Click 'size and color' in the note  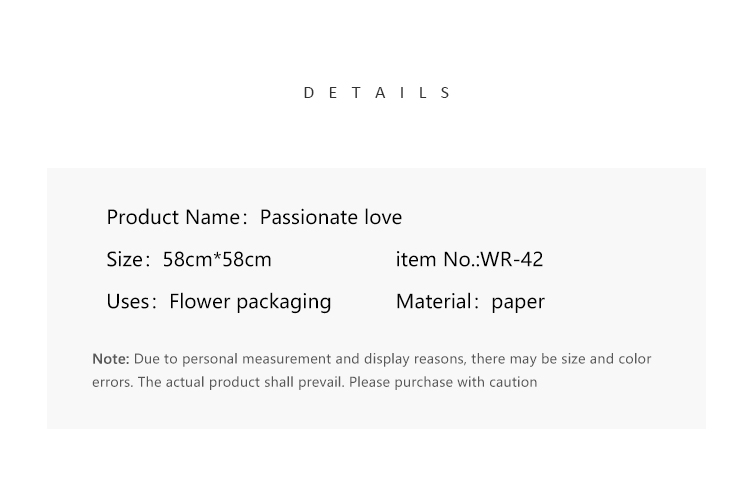(606, 359)
